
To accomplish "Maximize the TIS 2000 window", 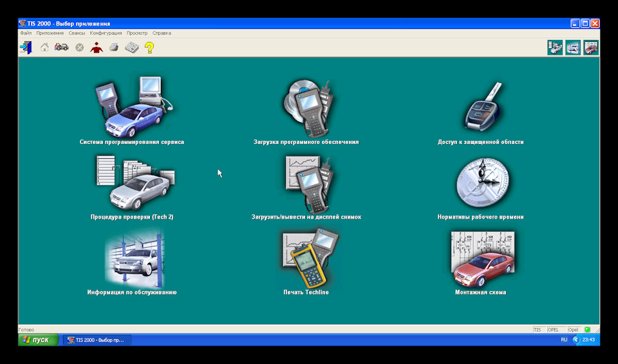I will click(585, 24).
